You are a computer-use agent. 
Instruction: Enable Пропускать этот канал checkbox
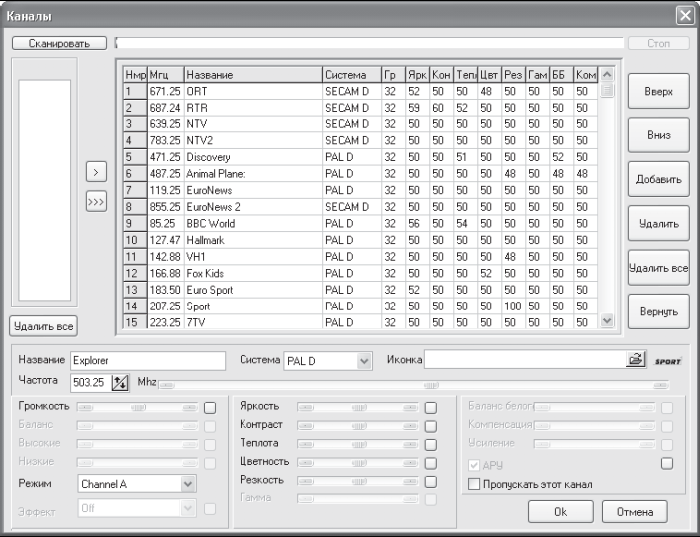click(x=474, y=484)
